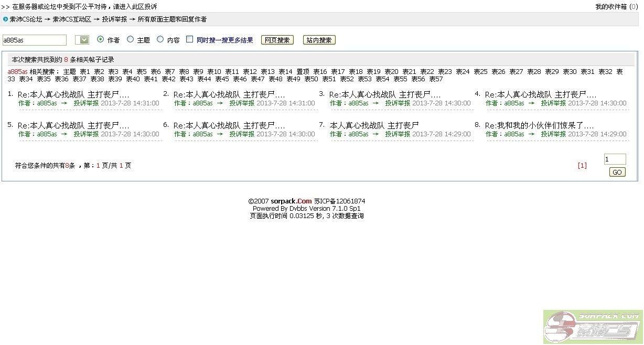Focus the a885as search text field
Viewport: 644px width, 345px height.
pos(35,40)
